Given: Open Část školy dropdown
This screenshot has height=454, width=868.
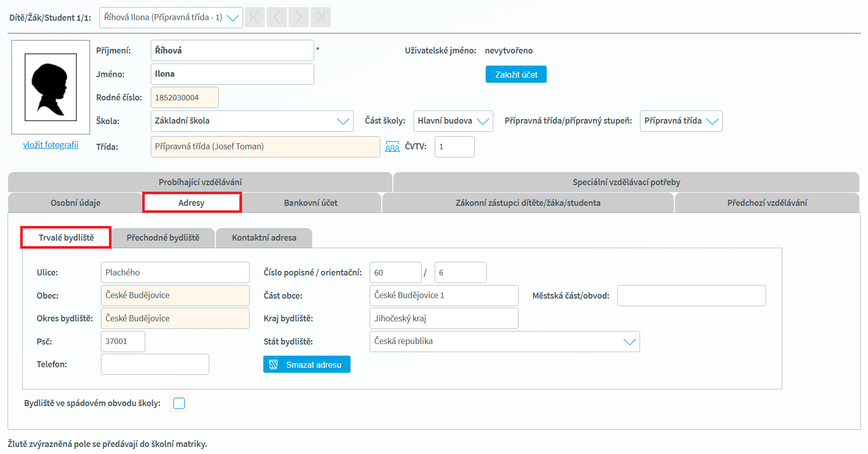Looking at the screenshot, I should 453,121.
